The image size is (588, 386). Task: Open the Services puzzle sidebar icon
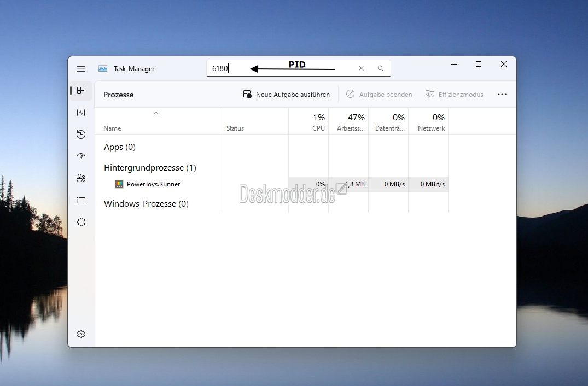(81, 222)
